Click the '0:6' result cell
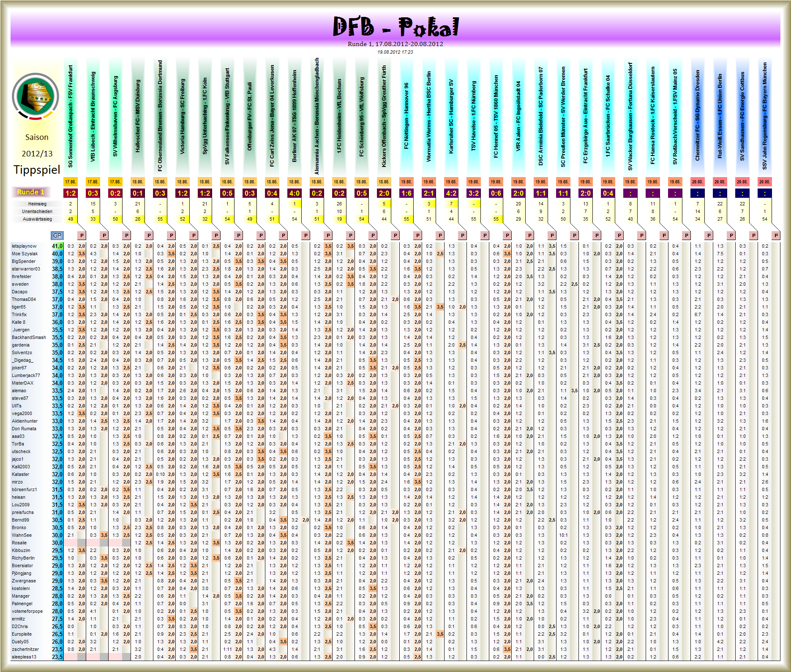 click(x=496, y=193)
